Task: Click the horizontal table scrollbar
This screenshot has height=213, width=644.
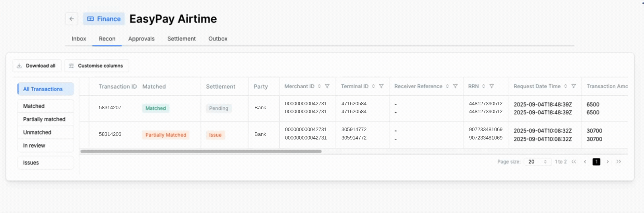Action: pos(201,151)
